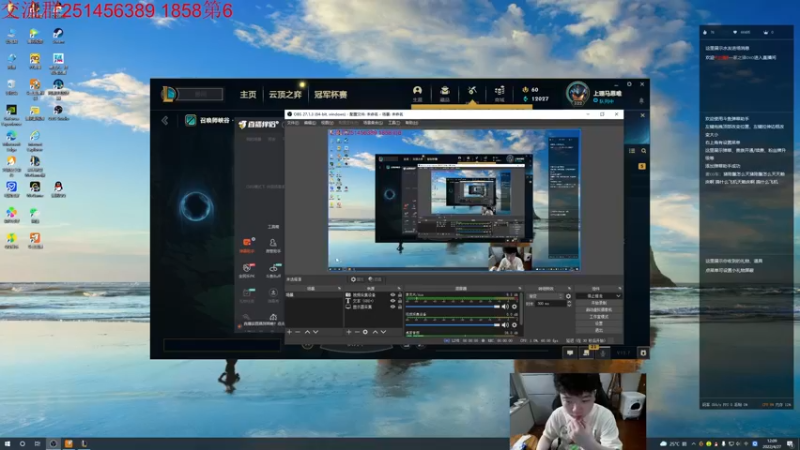The width and height of the screenshot is (800, 450).
Task: Click the League microphone icon at bottom
Action: point(603,353)
